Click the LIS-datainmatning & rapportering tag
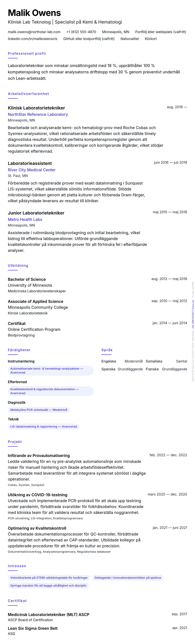Viewport: 195px width, 644px height. (x=43, y=427)
